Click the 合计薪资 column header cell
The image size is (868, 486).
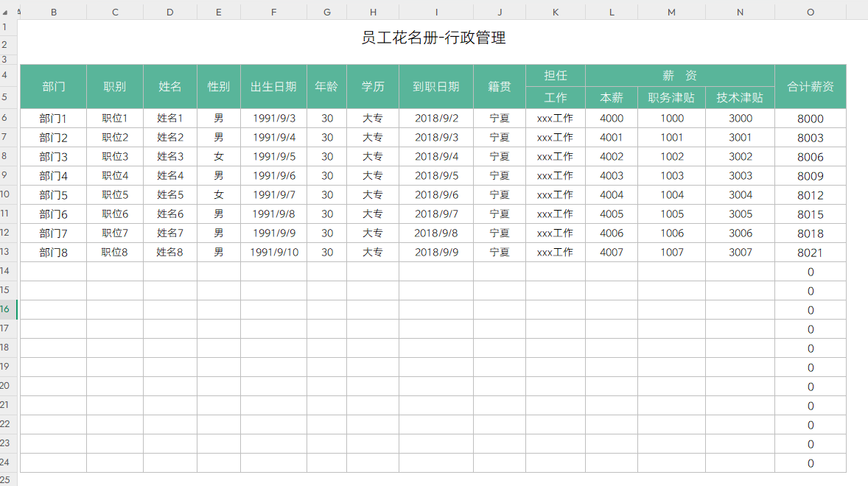click(x=810, y=85)
